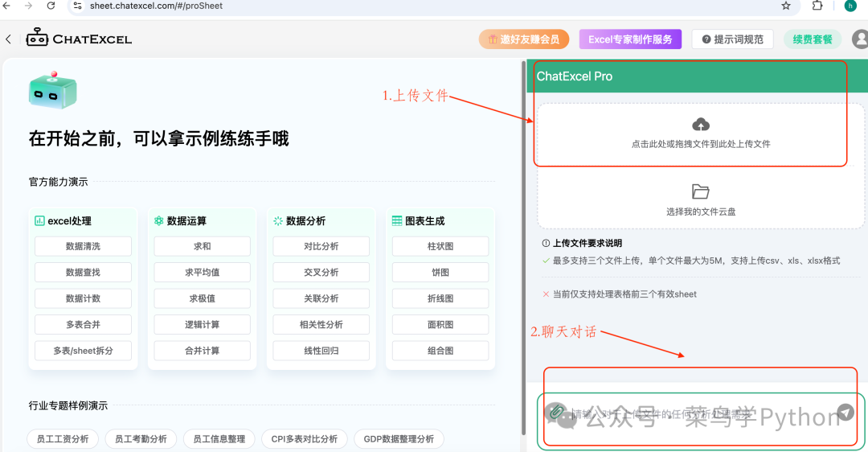The height and width of the screenshot is (452, 868).
Task: Select the 求和 example
Action: [x=202, y=246]
